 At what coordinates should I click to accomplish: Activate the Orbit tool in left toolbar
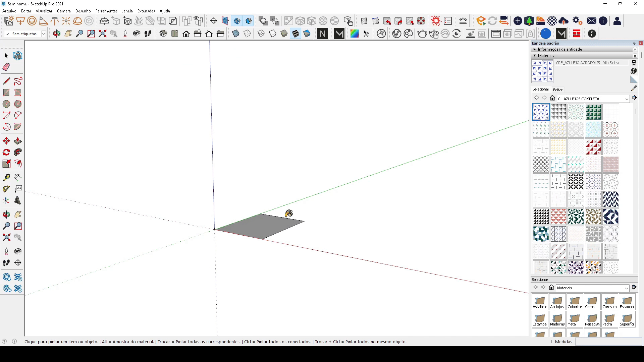pyautogui.click(x=6, y=215)
